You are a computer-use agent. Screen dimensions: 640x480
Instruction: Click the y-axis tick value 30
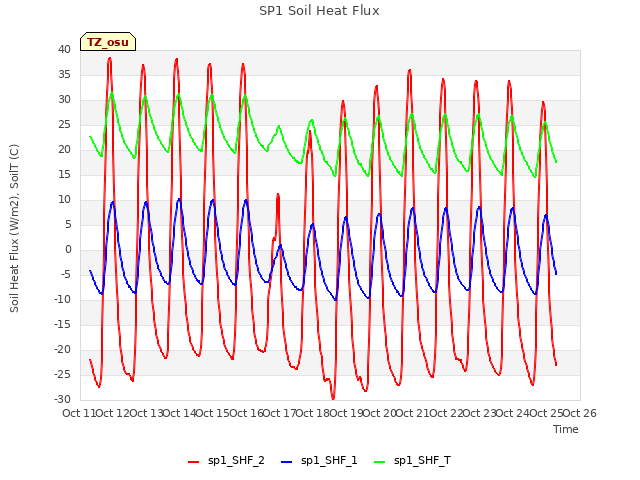click(x=64, y=100)
